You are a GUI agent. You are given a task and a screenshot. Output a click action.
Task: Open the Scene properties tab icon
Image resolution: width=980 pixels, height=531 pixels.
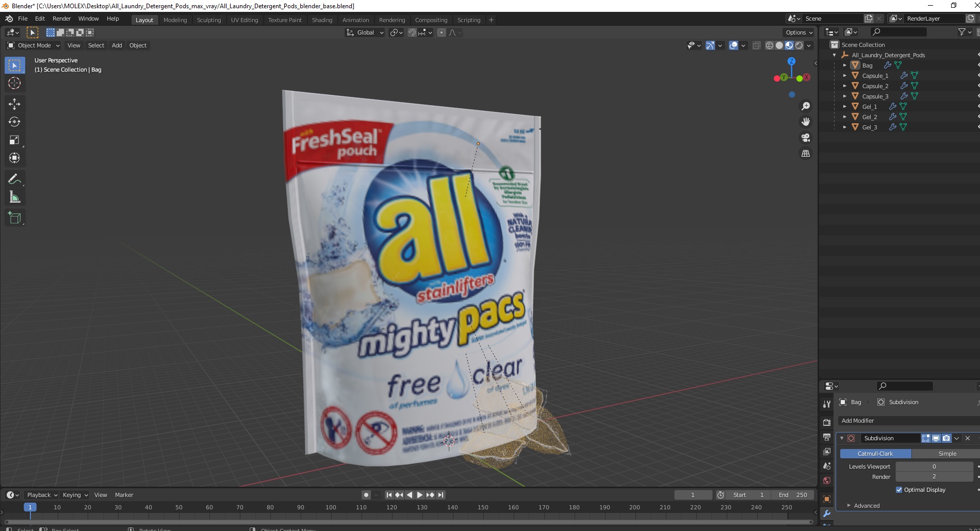pyautogui.click(x=827, y=466)
